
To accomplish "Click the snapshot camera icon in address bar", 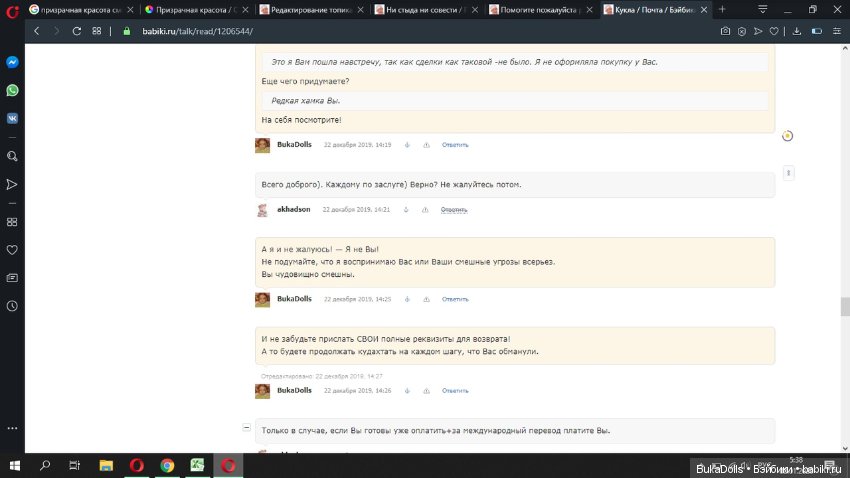I will coord(725,31).
